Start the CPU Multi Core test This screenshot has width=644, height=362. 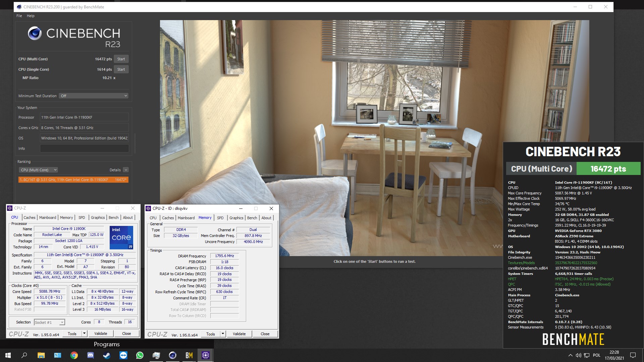point(121,59)
